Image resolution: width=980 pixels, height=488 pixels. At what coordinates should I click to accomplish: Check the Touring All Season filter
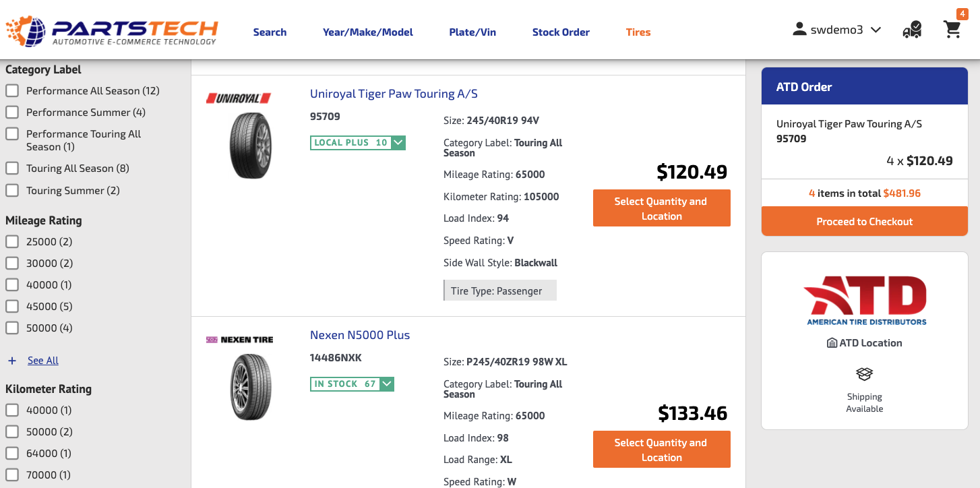(12, 169)
